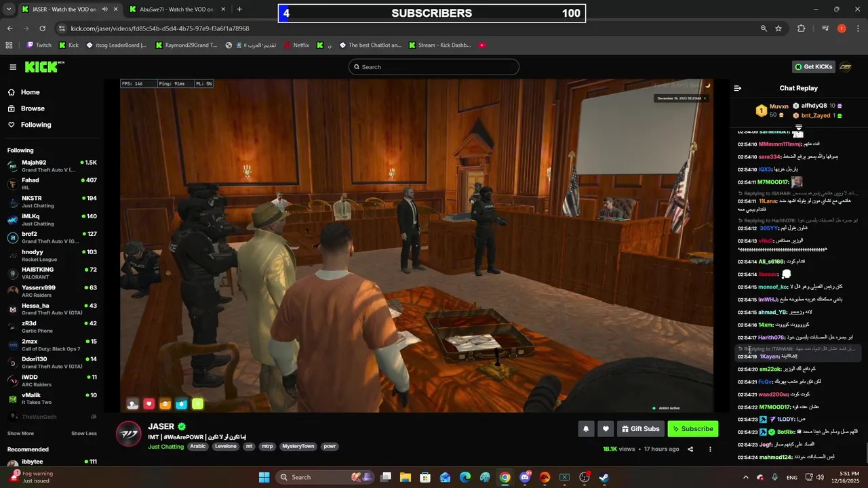
Task: Click the powr tag
Action: coord(330,447)
